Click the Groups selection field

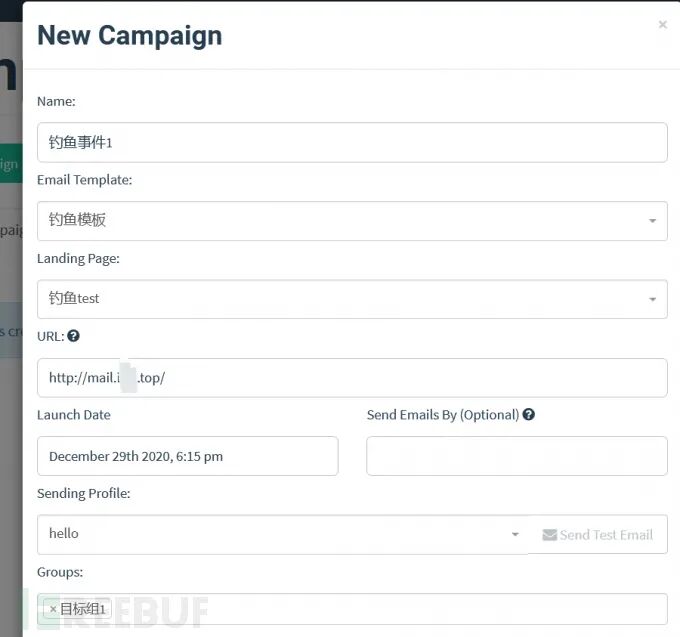click(x=352, y=609)
